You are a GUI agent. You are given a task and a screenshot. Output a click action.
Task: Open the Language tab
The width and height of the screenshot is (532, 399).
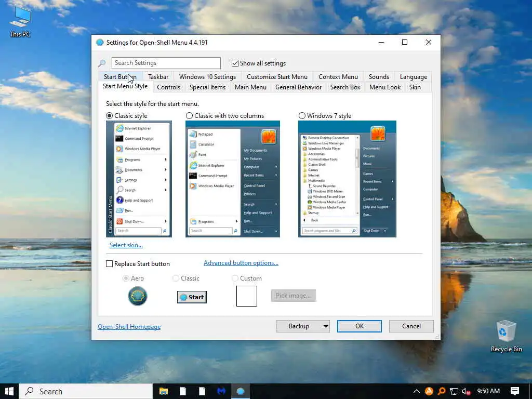pyautogui.click(x=413, y=77)
